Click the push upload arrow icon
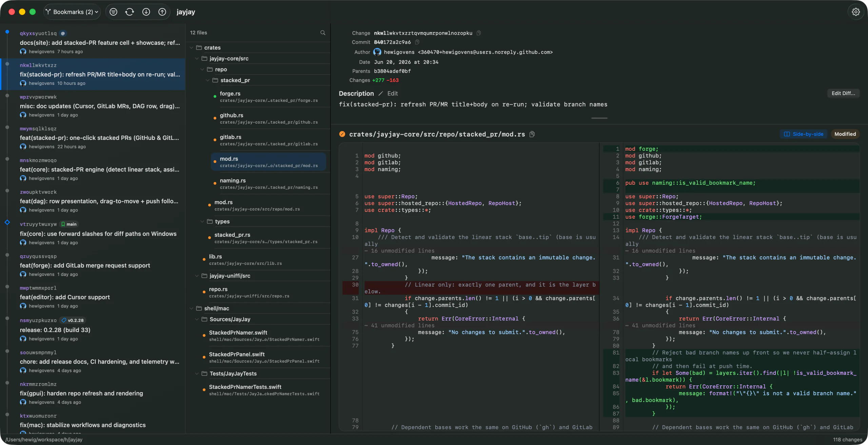This screenshot has height=445, width=868. point(162,12)
